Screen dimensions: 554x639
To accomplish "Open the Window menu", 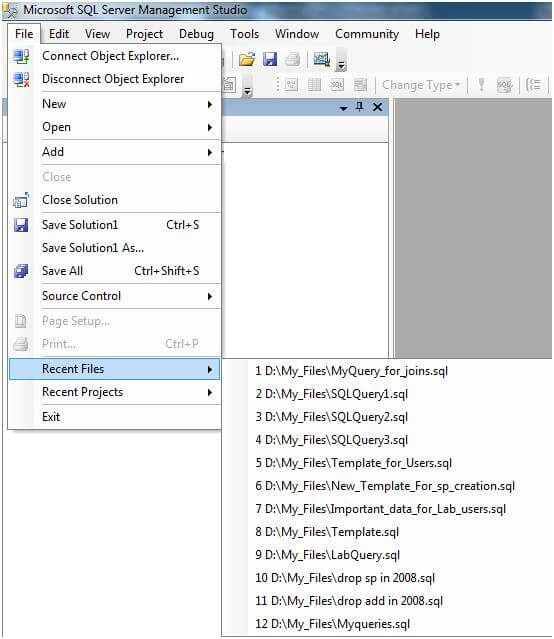I will tap(297, 34).
